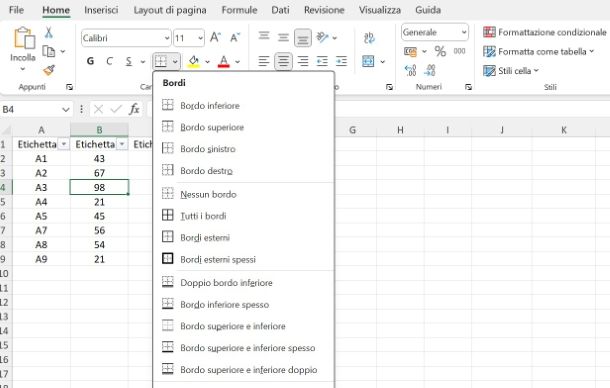610x388 pixels.
Task: Select the format painter brush icon
Action: [49, 70]
